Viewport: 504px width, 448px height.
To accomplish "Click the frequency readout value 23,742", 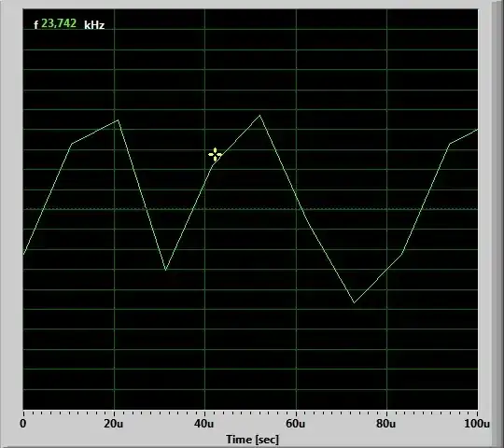I will click(59, 23).
